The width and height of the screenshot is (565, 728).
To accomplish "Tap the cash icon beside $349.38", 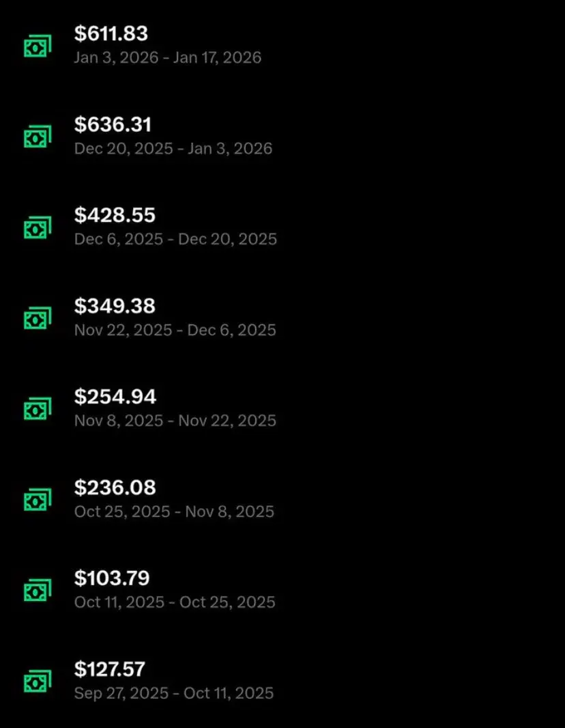I will pos(38,318).
